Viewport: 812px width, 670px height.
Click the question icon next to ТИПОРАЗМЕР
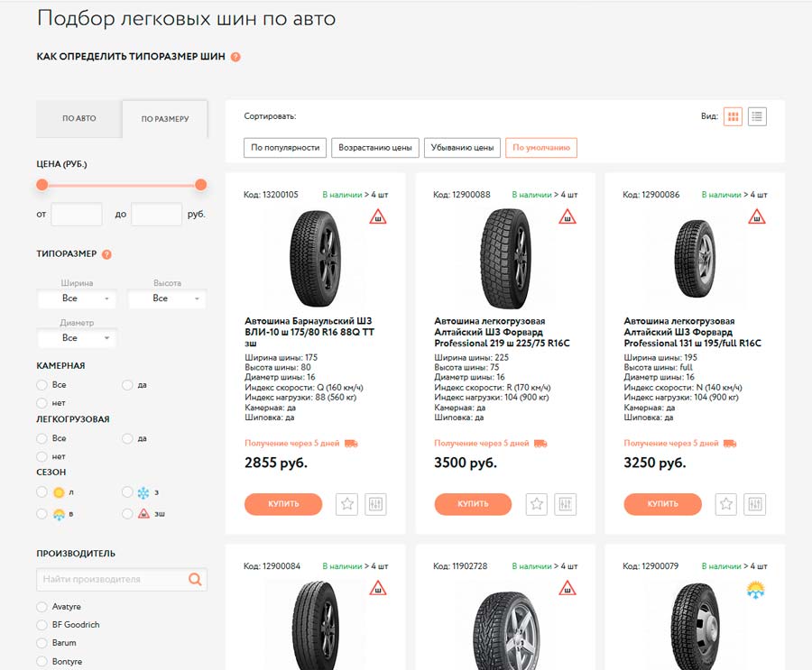click(106, 254)
